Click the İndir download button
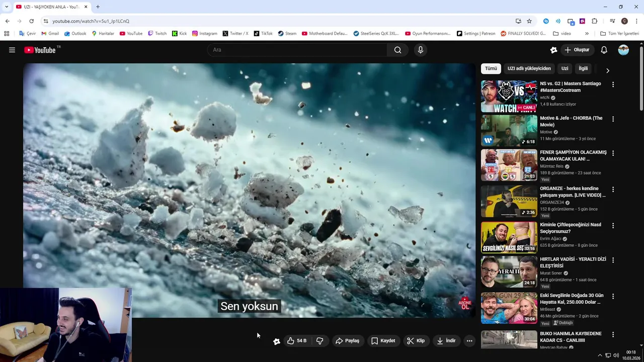This screenshot has height=362, width=644. click(x=446, y=341)
